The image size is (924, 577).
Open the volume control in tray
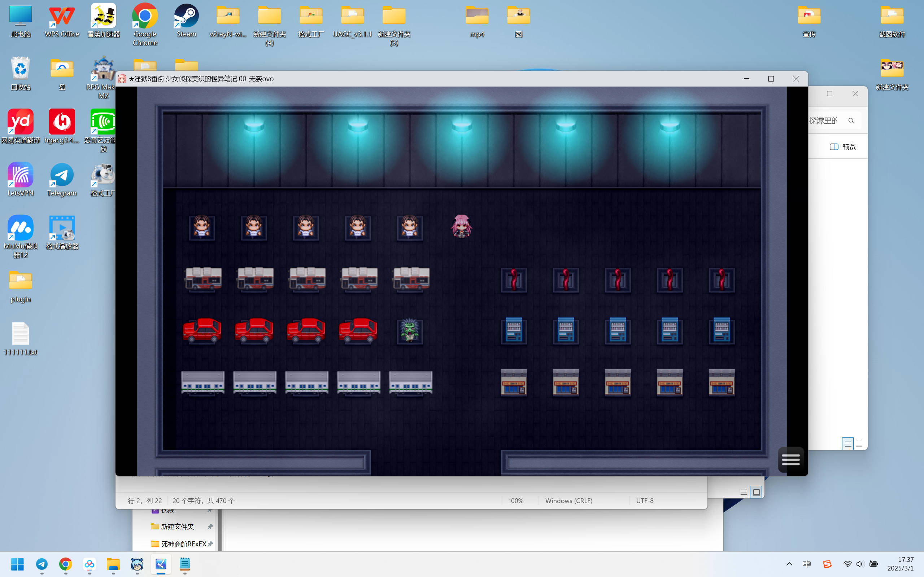point(860,564)
